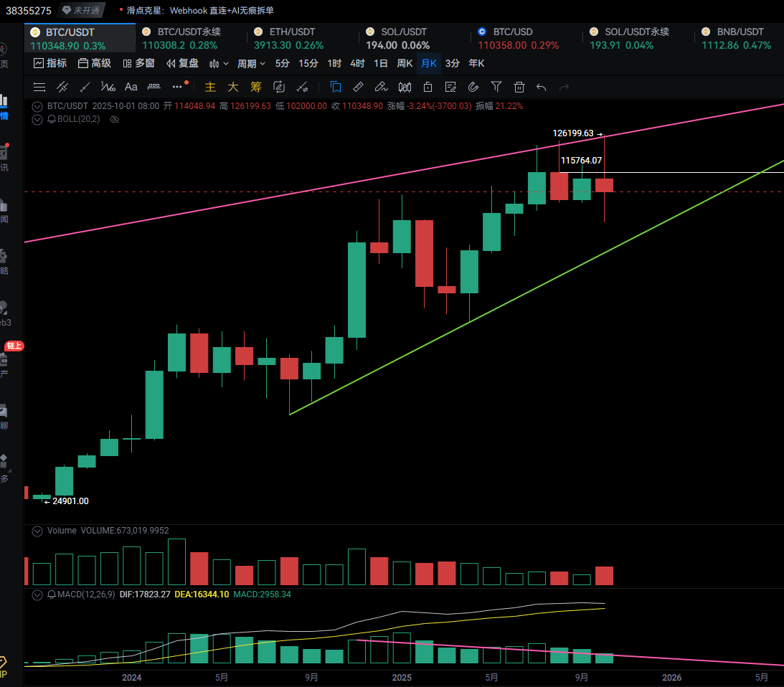This screenshot has height=687, width=784.
Task: Click the MACD indicator alert bell
Action: 52,594
